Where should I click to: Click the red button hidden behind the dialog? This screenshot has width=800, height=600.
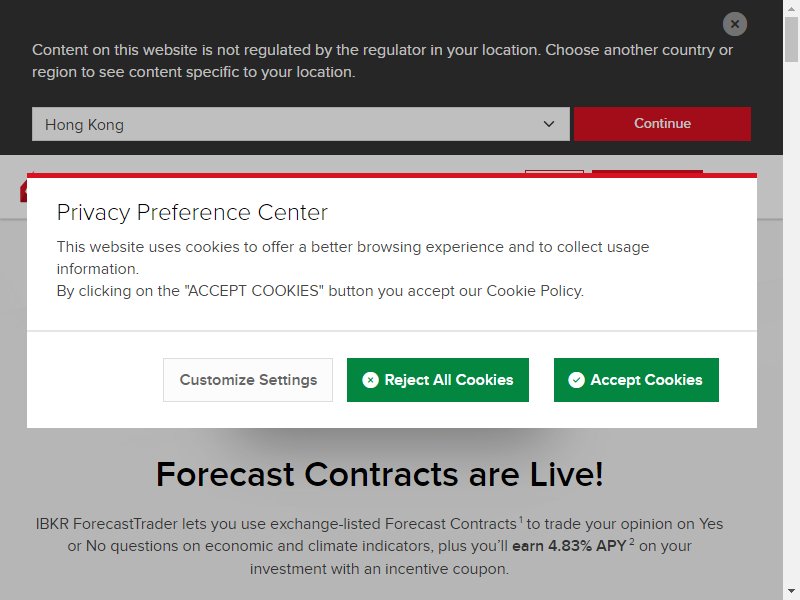coord(647,171)
